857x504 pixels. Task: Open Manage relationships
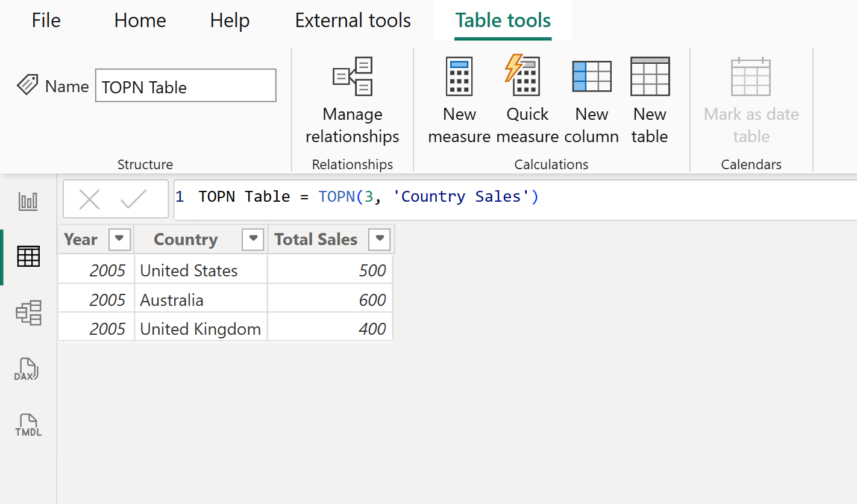(x=352, y=102)
